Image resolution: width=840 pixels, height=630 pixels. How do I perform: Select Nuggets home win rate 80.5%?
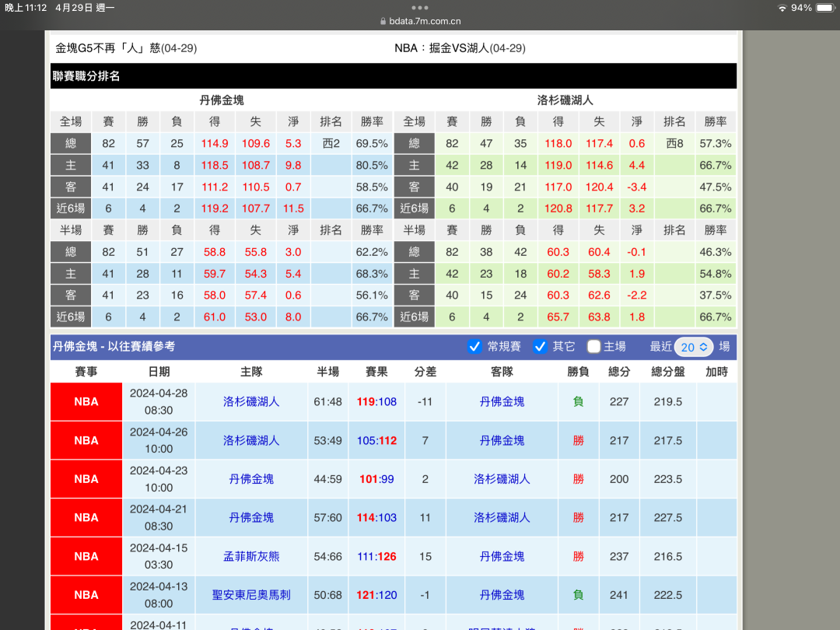click(372, 166)
